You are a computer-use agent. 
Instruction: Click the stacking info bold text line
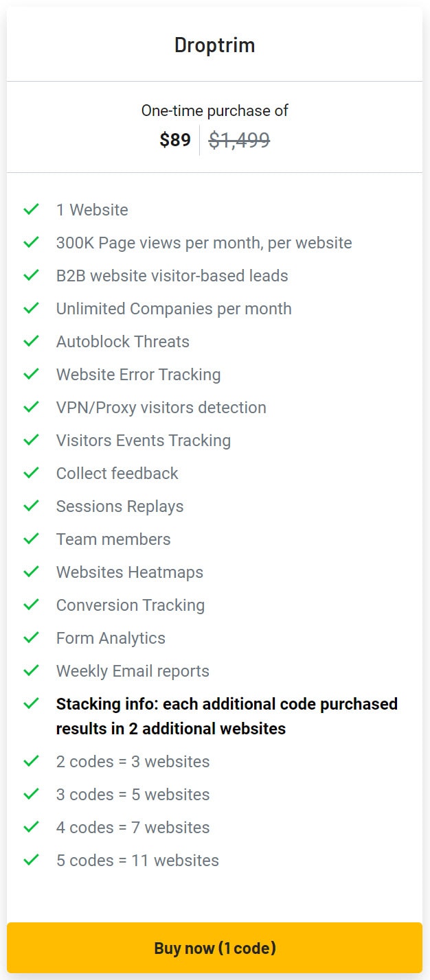point(227,716)
